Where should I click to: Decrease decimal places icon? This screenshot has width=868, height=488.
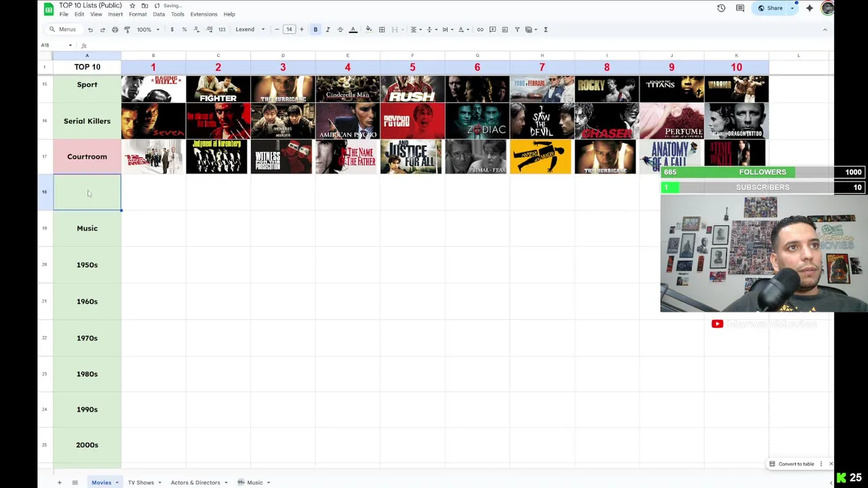[x=197, y=29]
